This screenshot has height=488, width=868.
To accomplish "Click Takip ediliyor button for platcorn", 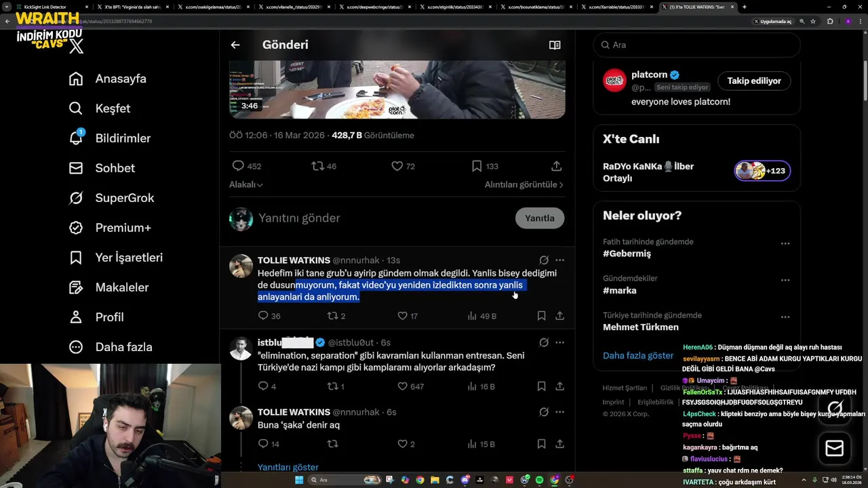I will click(754, 81).
